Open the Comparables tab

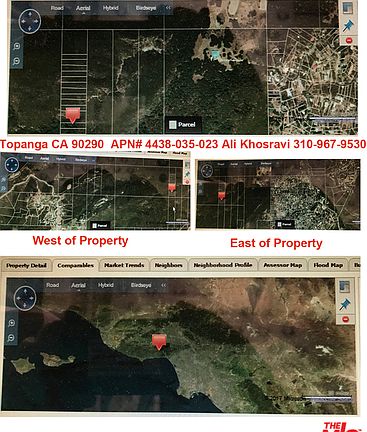pyautogui.click(x=75, y=265)
